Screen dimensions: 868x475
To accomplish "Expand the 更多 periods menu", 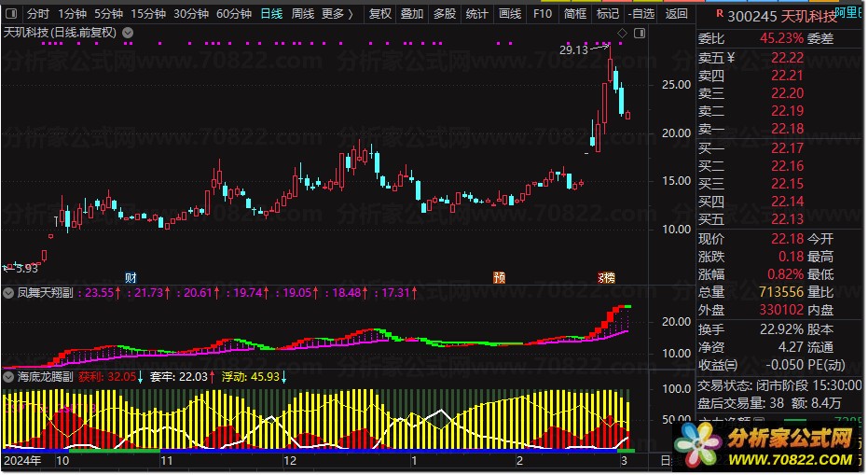I will (x=338, y=13).
